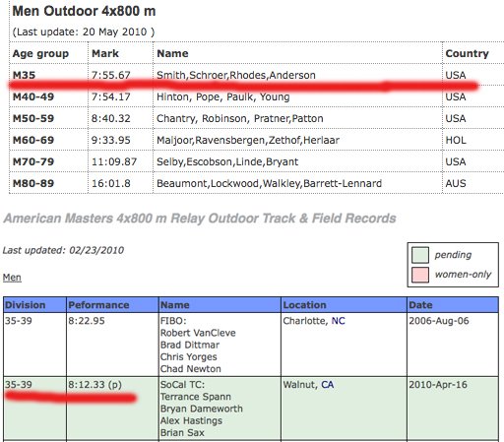Select Chad Newton in the FIBO team

(191, 369)
